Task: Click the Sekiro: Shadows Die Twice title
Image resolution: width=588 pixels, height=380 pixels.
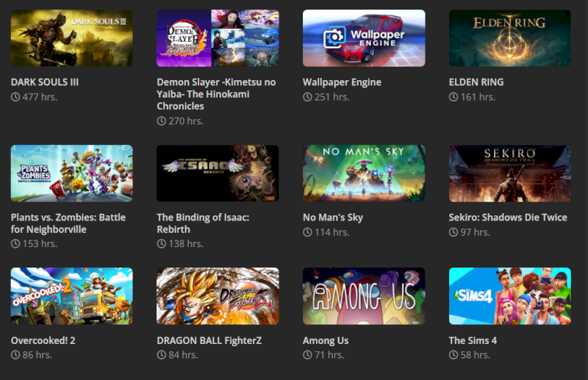Action: pos(508,218)
